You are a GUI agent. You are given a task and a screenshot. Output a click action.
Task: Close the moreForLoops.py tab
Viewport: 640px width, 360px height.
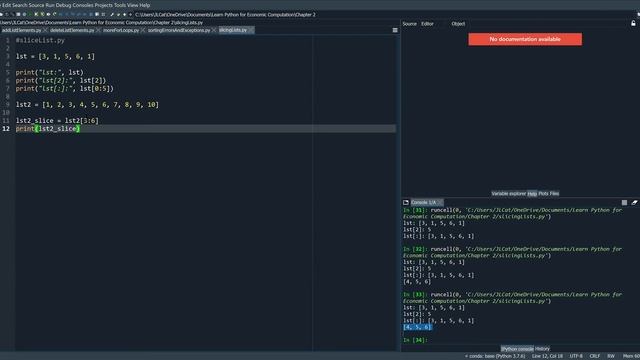tap(142, 30)
